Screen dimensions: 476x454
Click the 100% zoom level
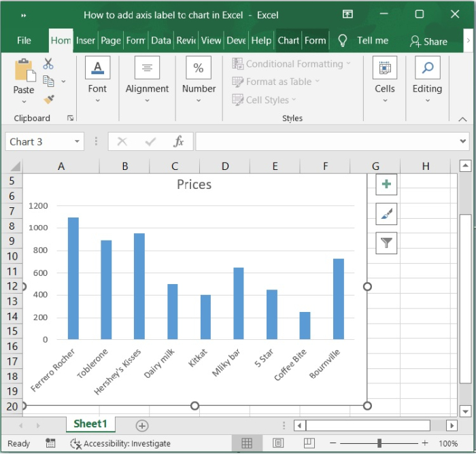point(447,443)
